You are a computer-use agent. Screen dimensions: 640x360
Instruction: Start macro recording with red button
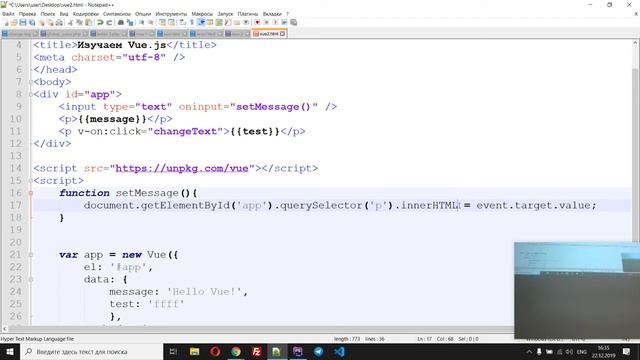pyautogui.click(x=257, y=22)
